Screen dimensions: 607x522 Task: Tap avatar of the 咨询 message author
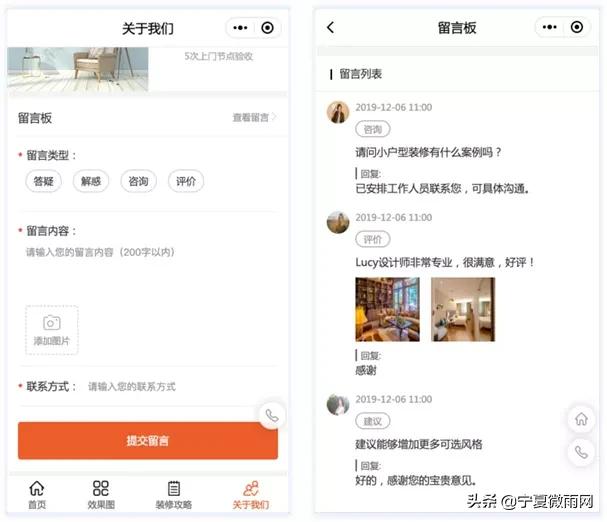338,112
